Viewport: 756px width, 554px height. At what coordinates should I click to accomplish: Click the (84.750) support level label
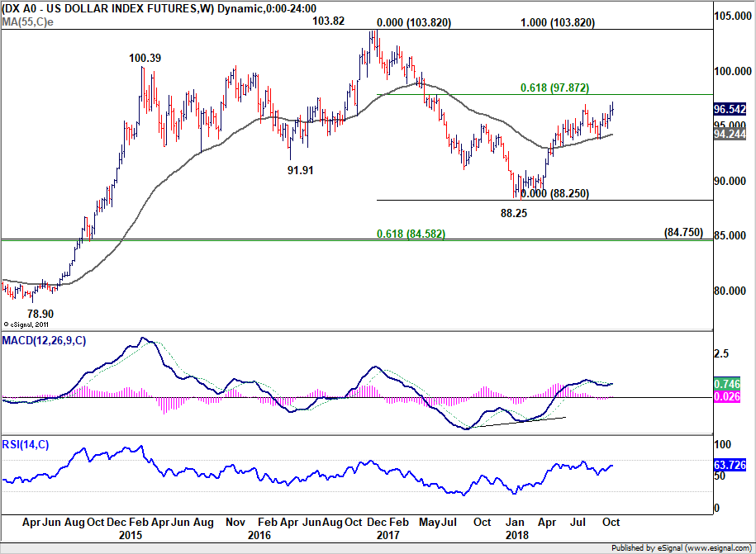tap(683, 232)
